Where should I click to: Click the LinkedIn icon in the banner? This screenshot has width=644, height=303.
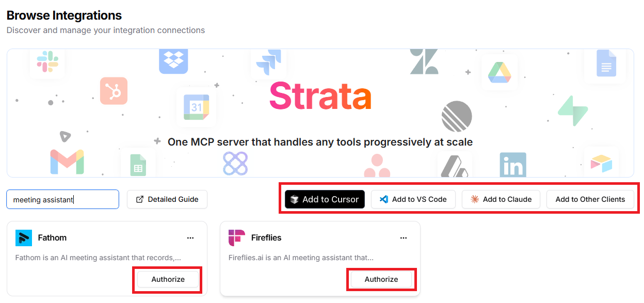pos(513,166)
